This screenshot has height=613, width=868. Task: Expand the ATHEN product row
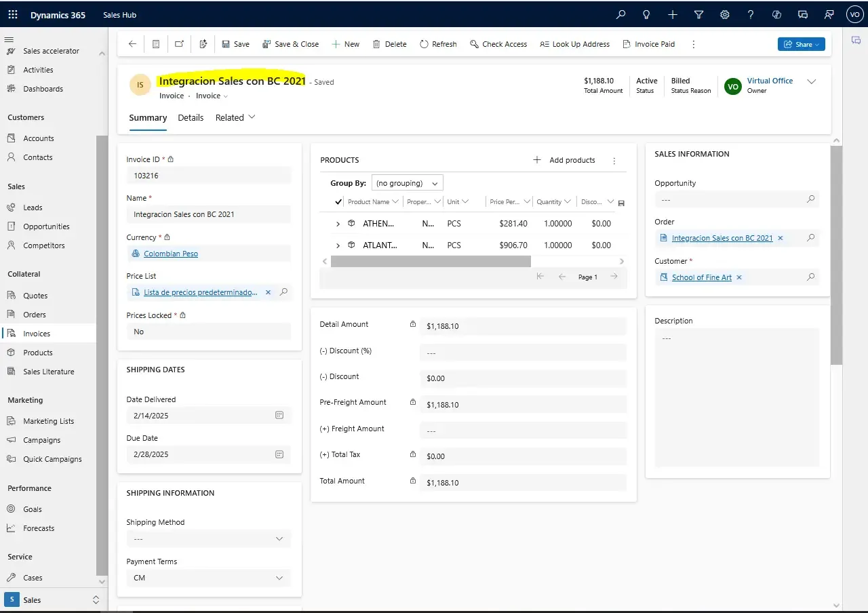pyautogui.click(x=338, y=224)
